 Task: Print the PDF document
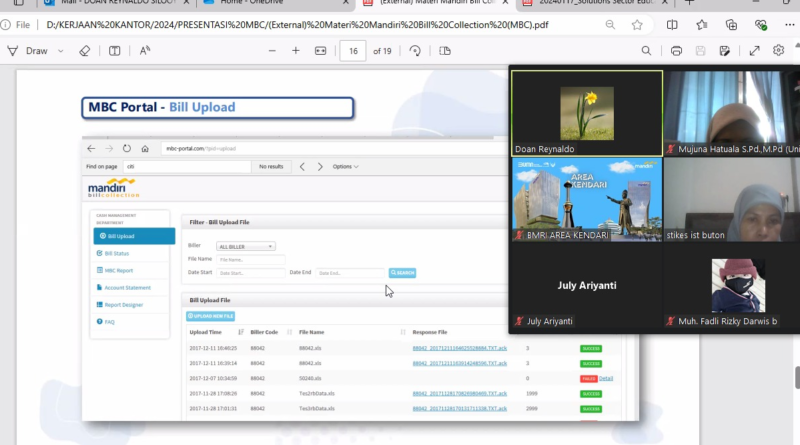(677, 50)
